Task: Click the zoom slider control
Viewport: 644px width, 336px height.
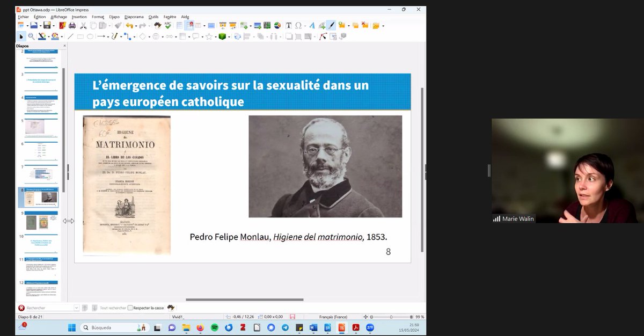Action: coord(391,317)
